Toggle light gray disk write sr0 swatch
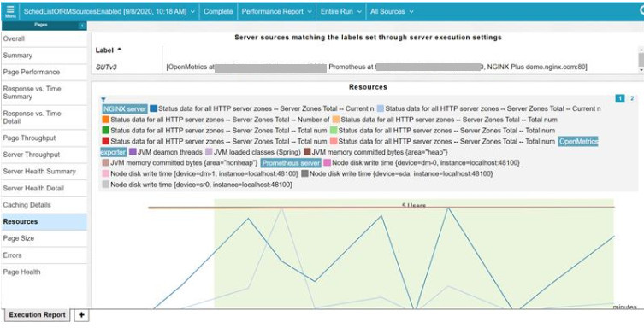This screenshot has height=328, width=644. (105, 184)
